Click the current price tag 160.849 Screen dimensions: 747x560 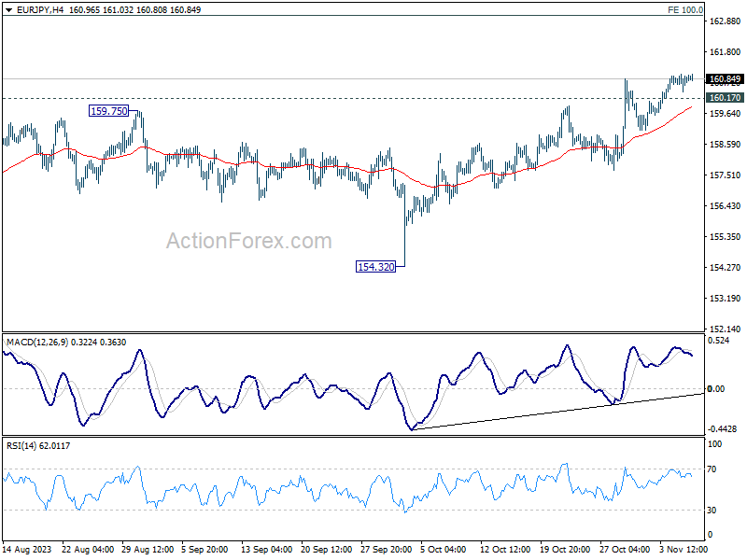(725, 79)
